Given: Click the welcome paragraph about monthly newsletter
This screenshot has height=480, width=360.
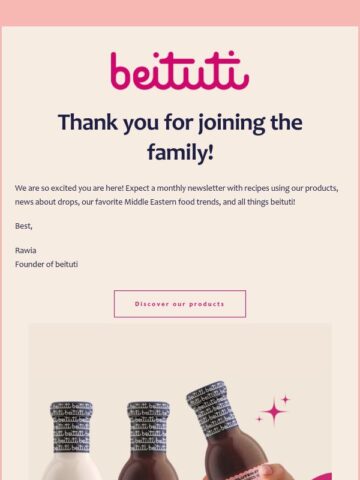Looking at the screenshot, I should [177, 195].
